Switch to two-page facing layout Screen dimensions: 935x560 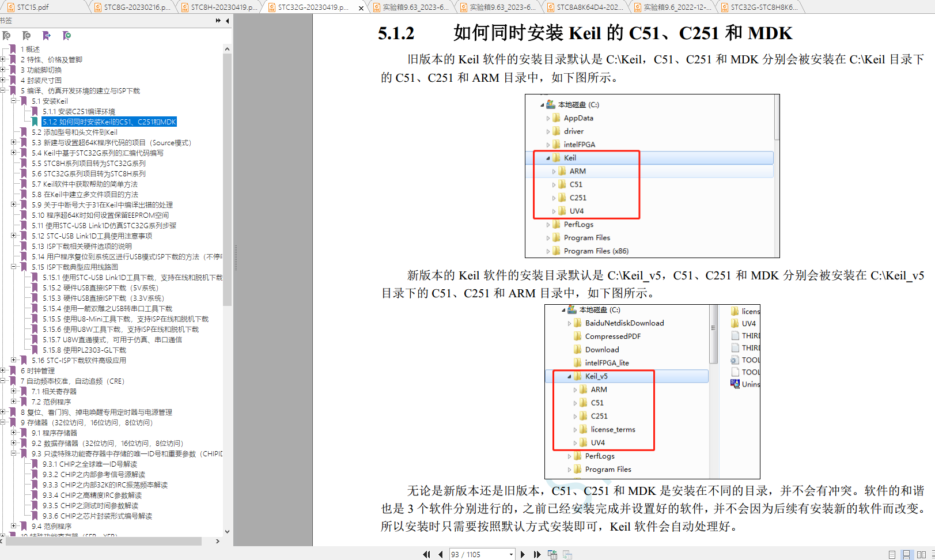[921, 554]
